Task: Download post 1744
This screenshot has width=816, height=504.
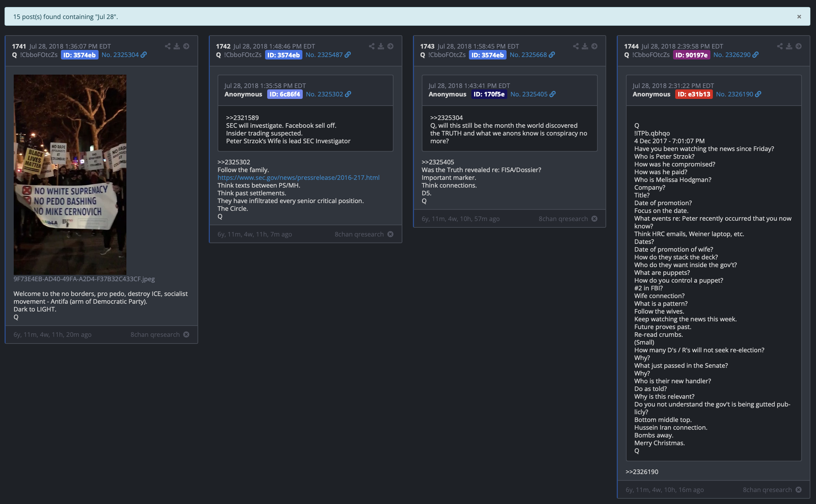Action: (789, 46)
